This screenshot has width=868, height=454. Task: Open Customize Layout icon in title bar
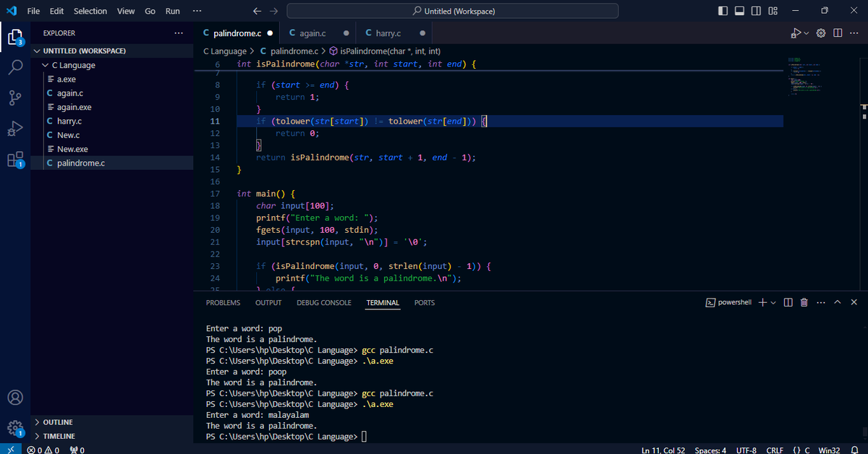click(x=773, y=11)
